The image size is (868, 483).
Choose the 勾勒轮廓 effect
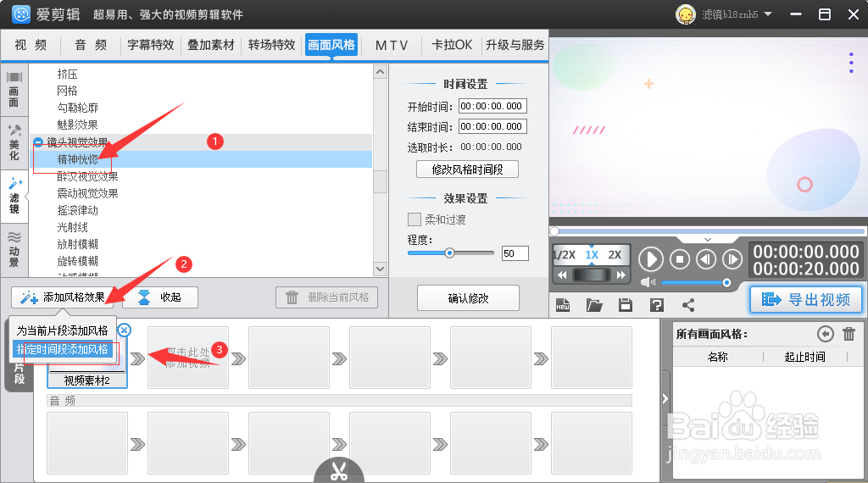tap(77, 108)
